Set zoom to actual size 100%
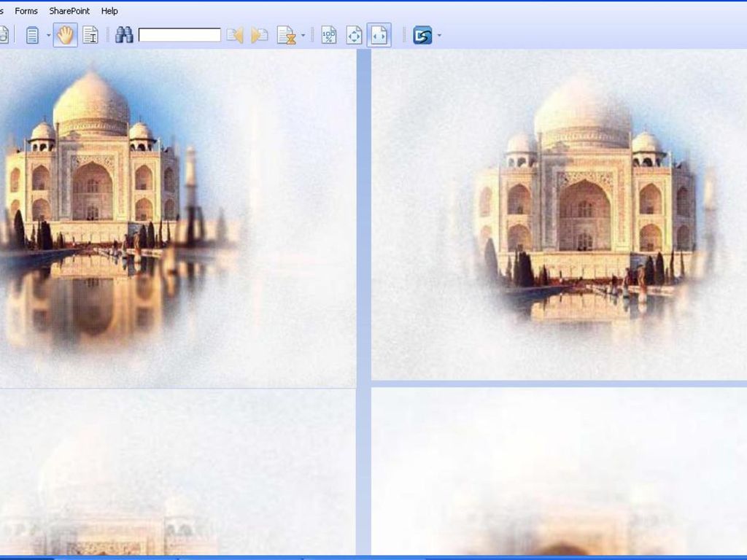747x560 pixels. tap(329, 35)
